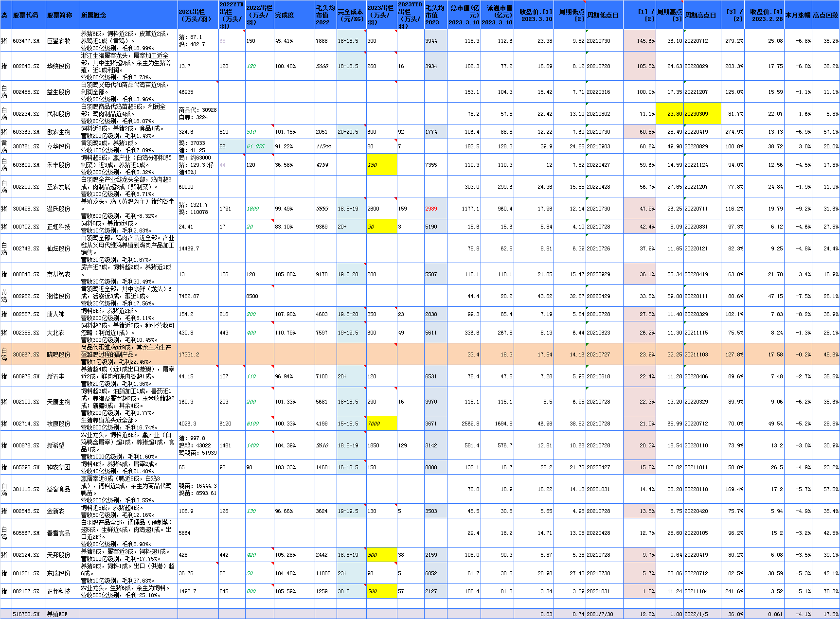Click stock code 600975.SH
Screen dimensions: 840x619
point(26,376)
